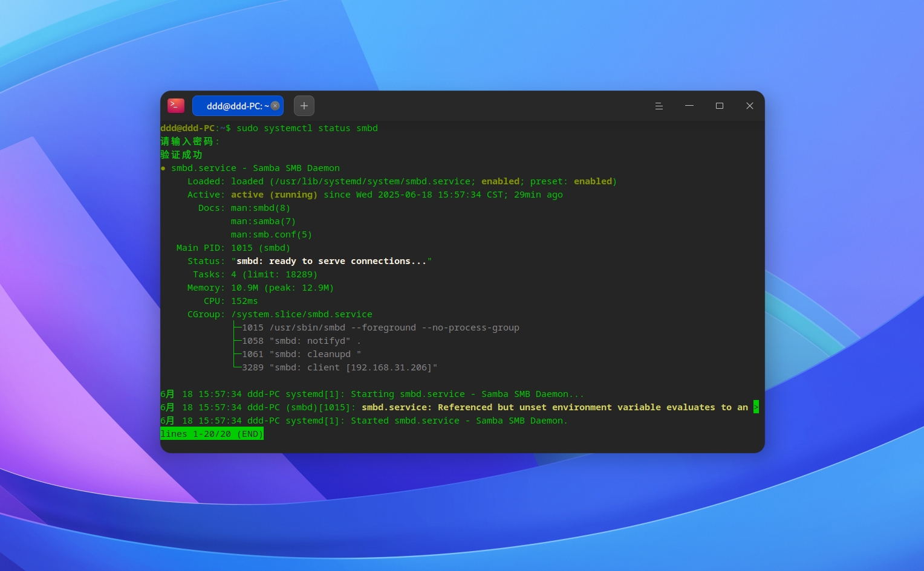
Task: Click the 'lines 1-20/20 (END)' pager status
Action: [212, 434]
